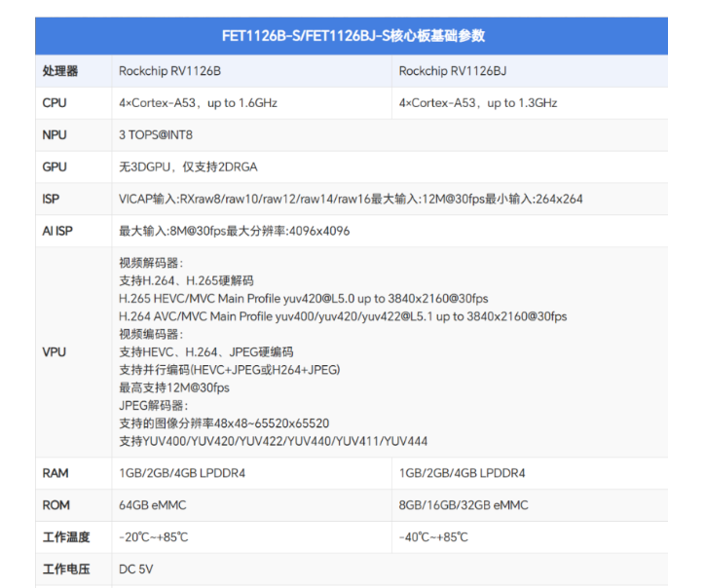Click the H.265 HEVC/MVC Main Profile line
The image size is (705, 588).
pyautogui.click(x=304, y=299)
